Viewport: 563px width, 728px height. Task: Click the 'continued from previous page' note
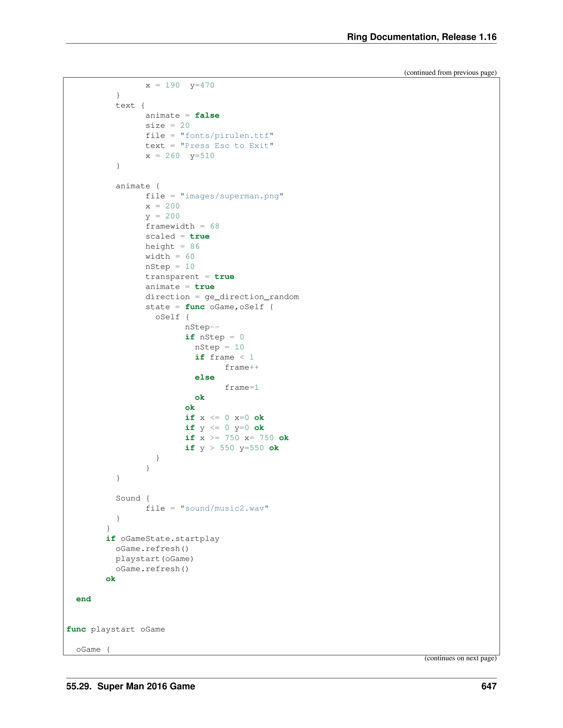tap(450, 72)
